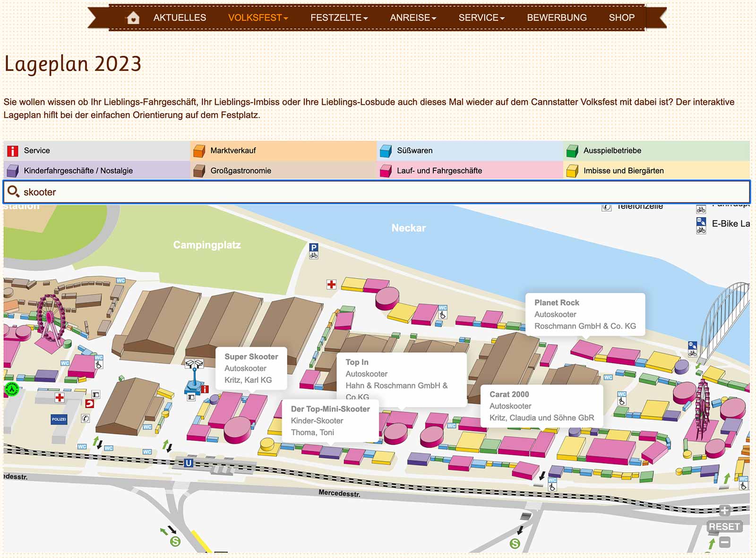Click the U-Bahn station icon on map
The image size is (756, 558).
click(189, 463)
